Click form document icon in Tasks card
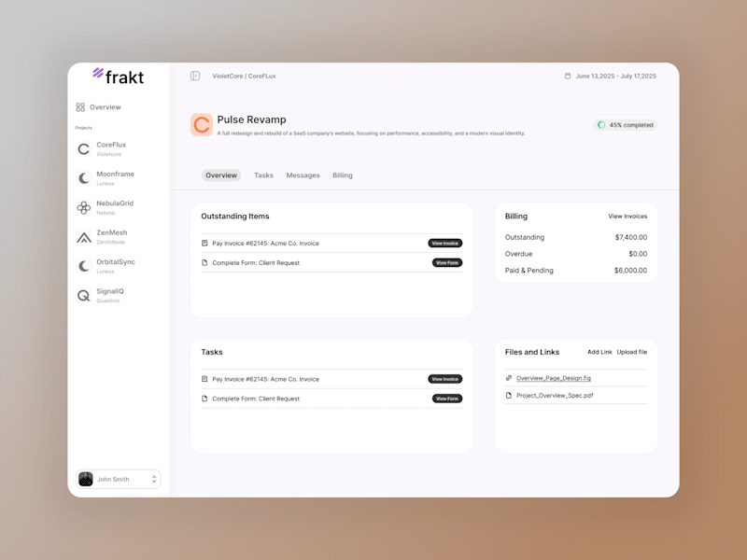Viewport: 747px width, 560px height. [204, 399]
